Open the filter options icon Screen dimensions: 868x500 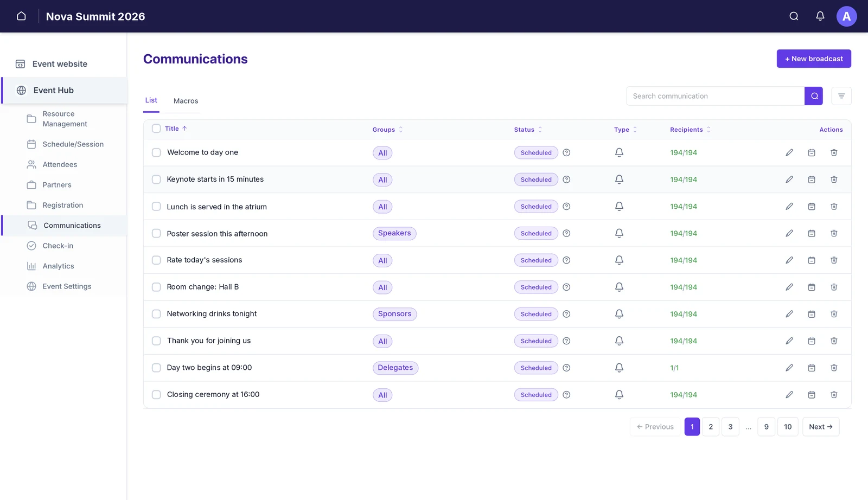coord(841,96)
